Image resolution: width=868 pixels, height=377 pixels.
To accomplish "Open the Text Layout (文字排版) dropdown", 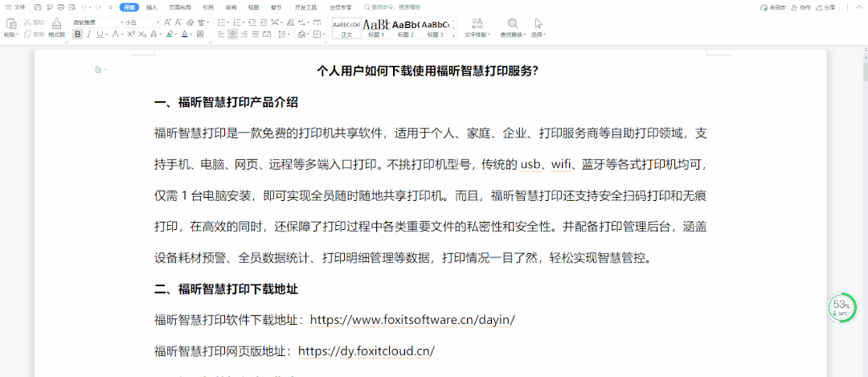I will pos(477,27).
